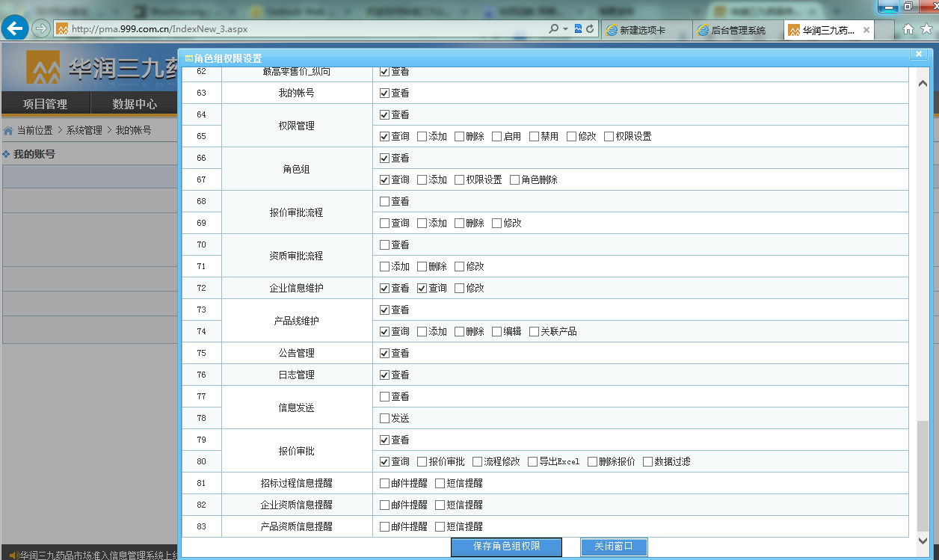Screen dimensions: 939x560
Task: Check 角色删除 in 角色组 row 67
Action: tap(514, 179)
